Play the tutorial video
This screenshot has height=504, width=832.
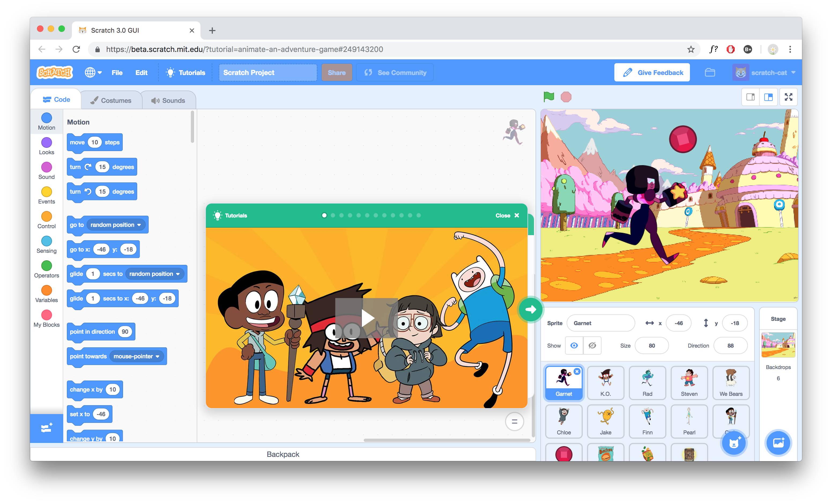[x=367, y=318]
